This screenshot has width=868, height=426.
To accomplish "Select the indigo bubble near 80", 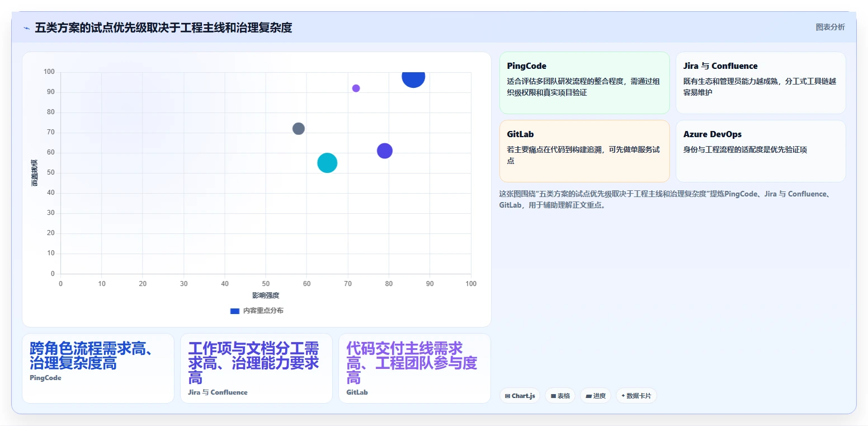I will (384, 151).
